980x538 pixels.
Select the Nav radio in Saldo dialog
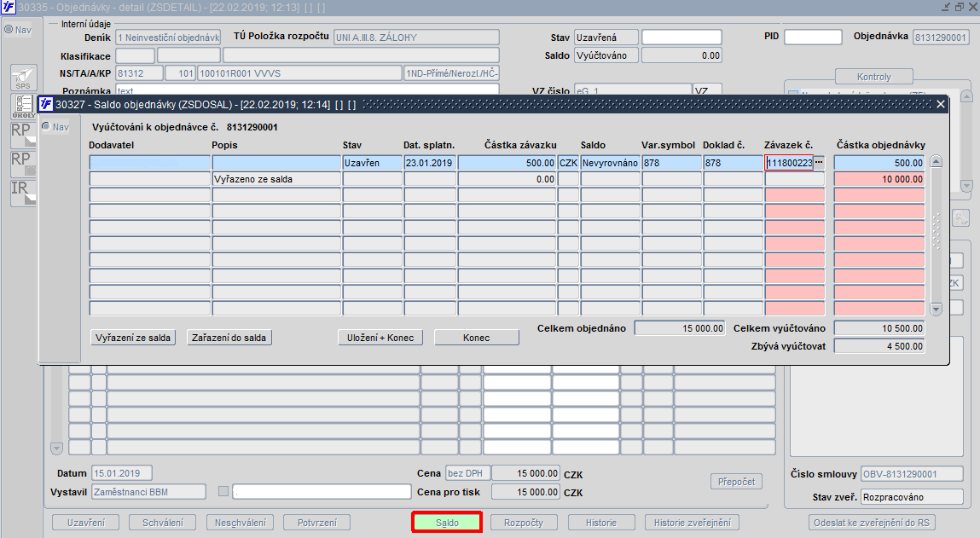pos(46,126)
